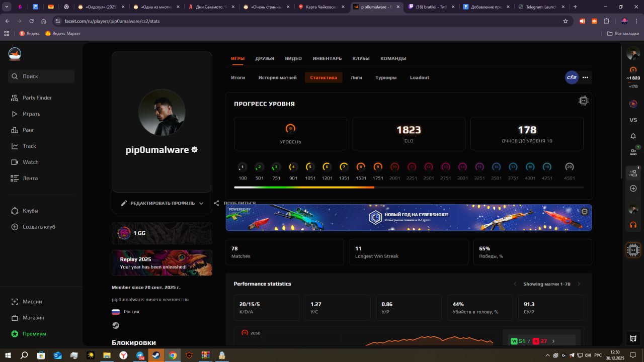Switch to the История матчей tab

tap(277, 77)
